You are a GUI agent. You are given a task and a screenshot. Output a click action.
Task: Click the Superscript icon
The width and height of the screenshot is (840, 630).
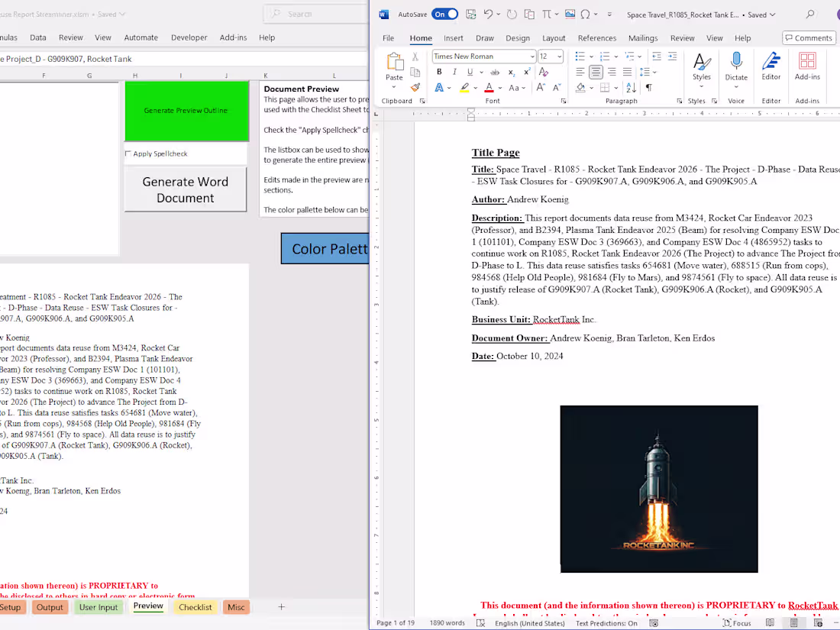(x=527, y=72)
